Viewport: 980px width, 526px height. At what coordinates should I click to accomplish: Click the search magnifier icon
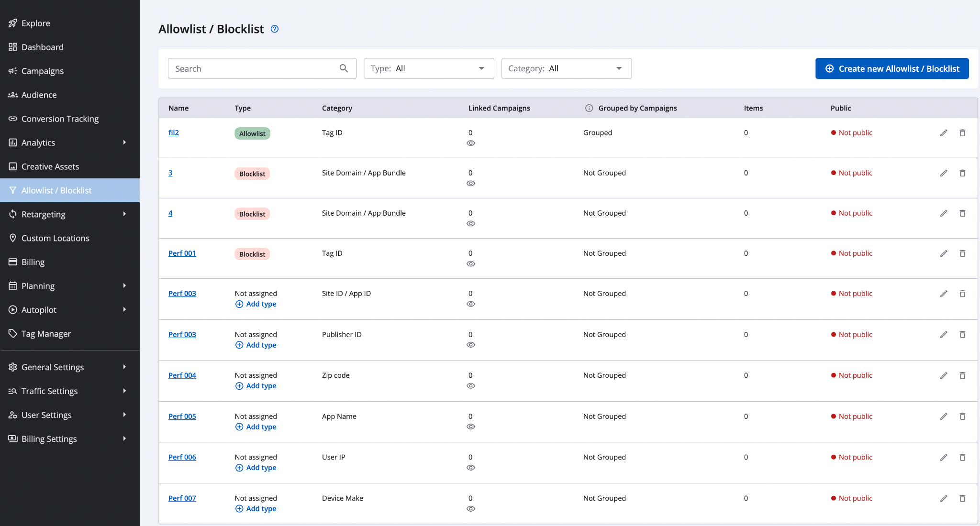[x=344, y=68]
